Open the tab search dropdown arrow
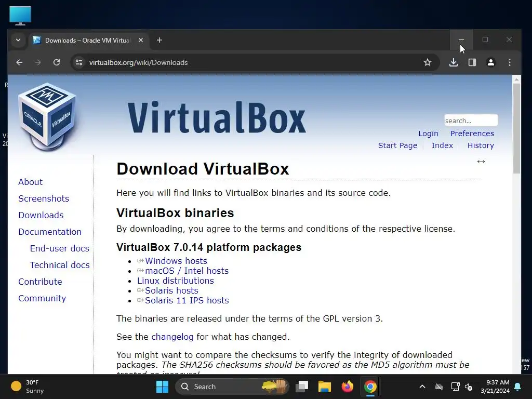The height and width of the screenshot is (399, 532). click(x=18, y=40)
